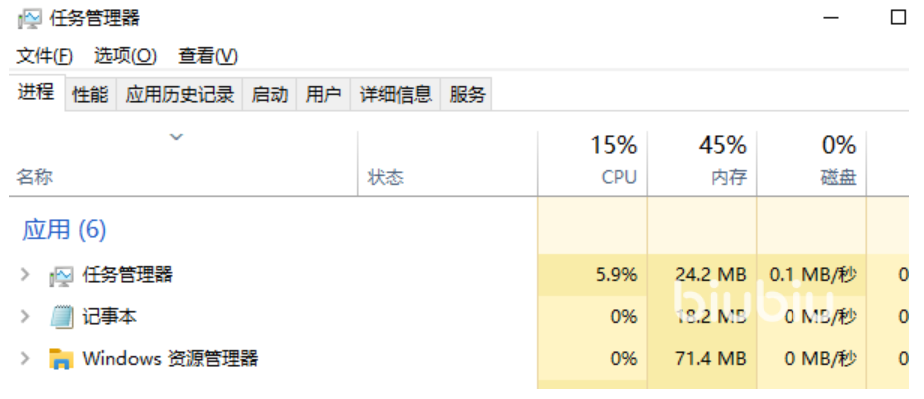Open the 选项(O) menu
The width and height of the screenshot is (924, 399).
[126, 57]
